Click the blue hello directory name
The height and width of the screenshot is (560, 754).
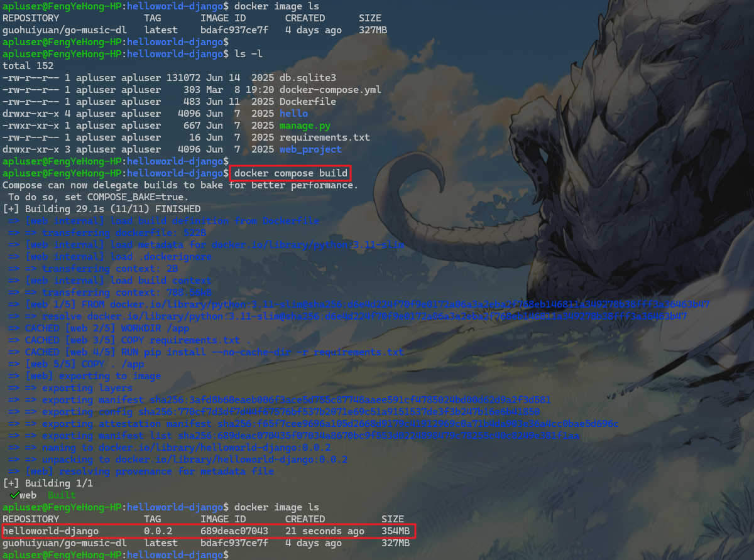(x=293, y=114)
